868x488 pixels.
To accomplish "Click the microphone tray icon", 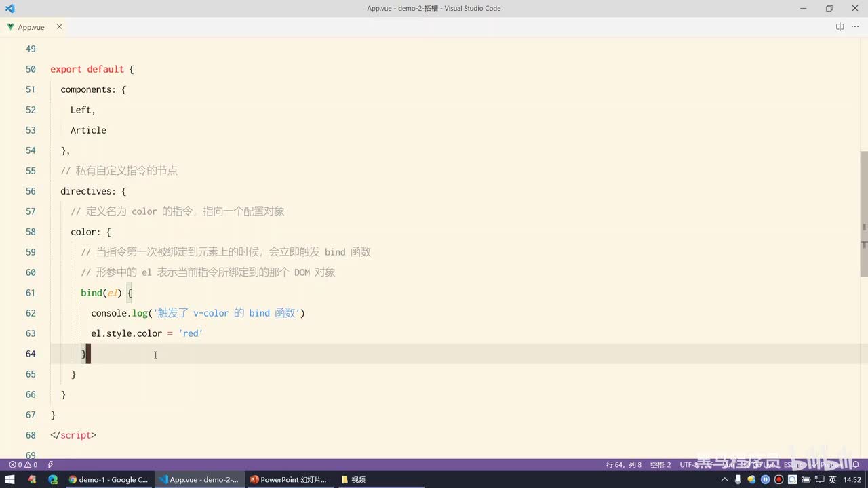I will point(738,479).
